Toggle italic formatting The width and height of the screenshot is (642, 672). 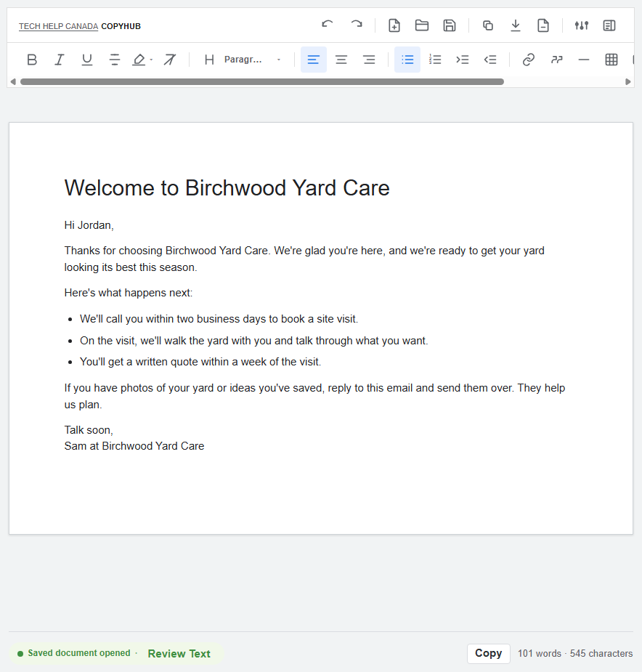click(x=59, y=60)
